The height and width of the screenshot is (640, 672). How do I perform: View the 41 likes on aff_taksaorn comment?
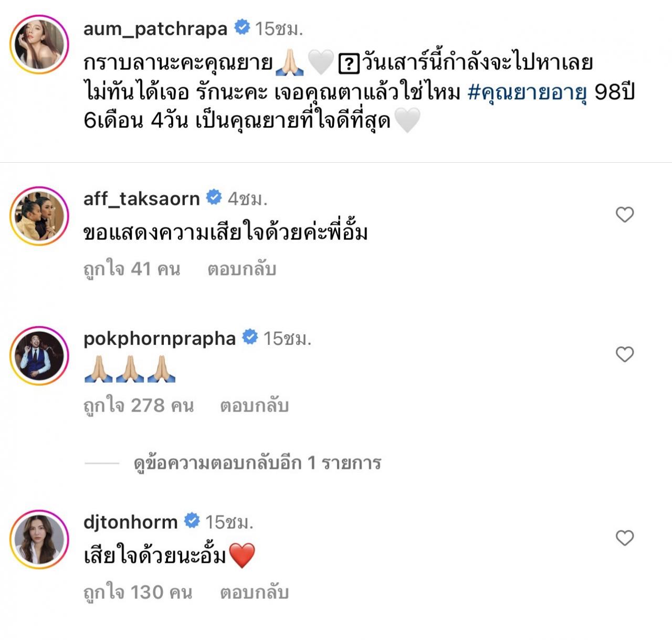pos(132,269)
